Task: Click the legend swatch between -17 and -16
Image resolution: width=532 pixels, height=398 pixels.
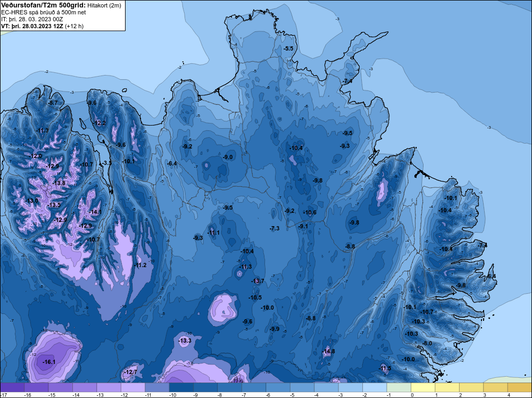Action: click(12, 387)
